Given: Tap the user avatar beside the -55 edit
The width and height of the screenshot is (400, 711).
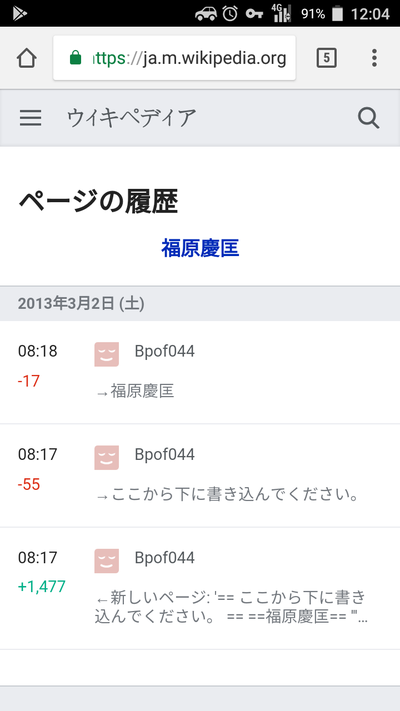Looking at the screenshot, I should [107, 458].
